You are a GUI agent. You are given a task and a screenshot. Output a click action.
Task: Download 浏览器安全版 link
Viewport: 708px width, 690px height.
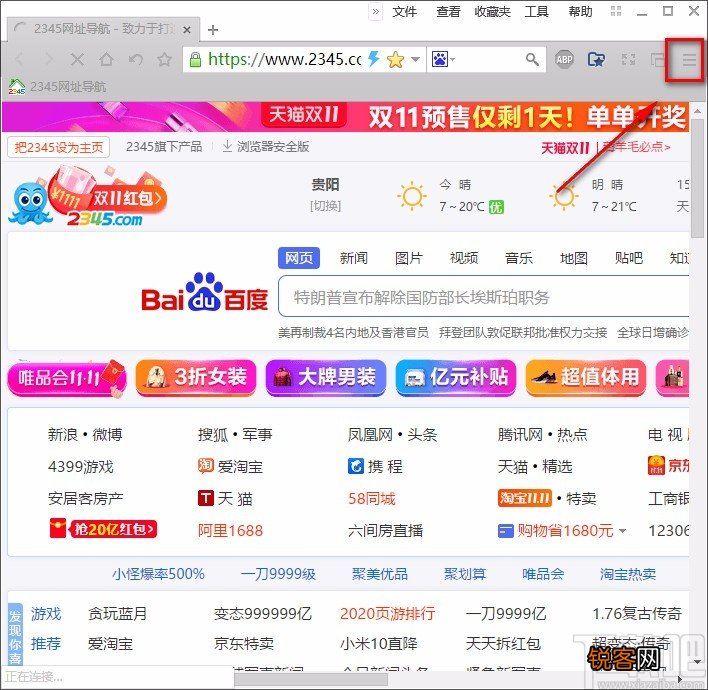(266, 147)
